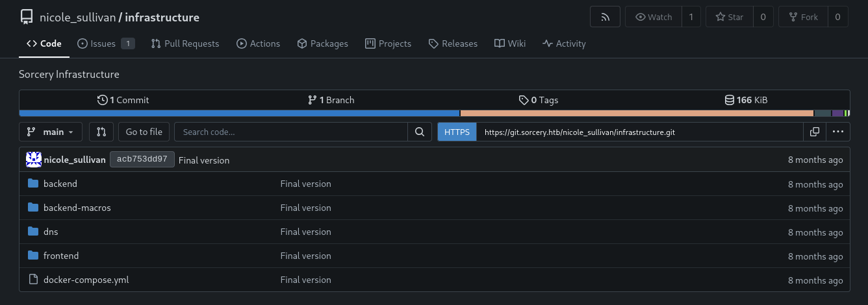
Task: Copy the repository clone URL
Action: tap(814, 132)
